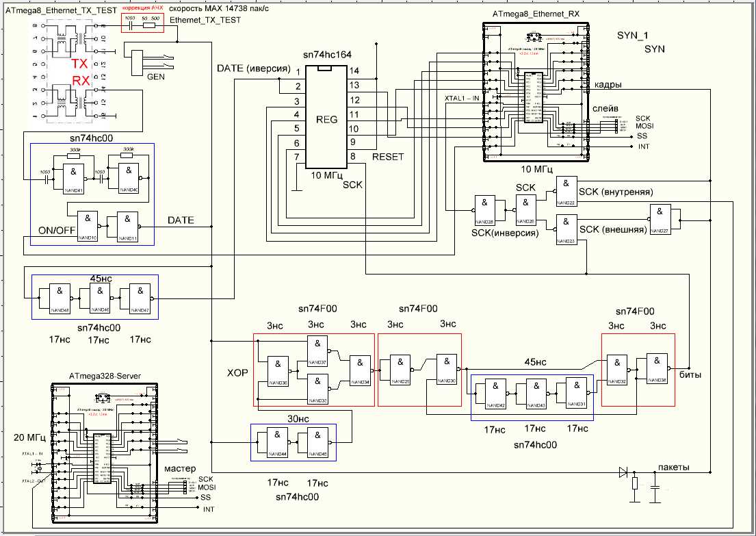Click the red RX label
756x536 pixels.
(81, 81)
